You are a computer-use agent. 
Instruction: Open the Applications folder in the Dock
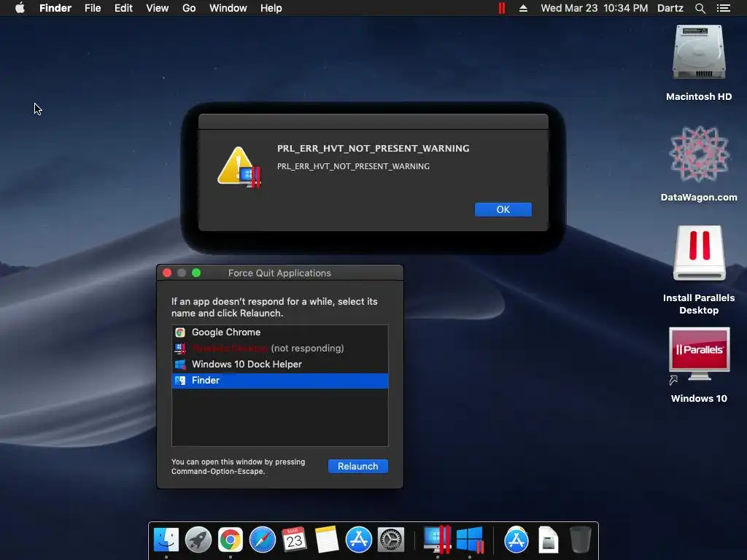(516, 540)
